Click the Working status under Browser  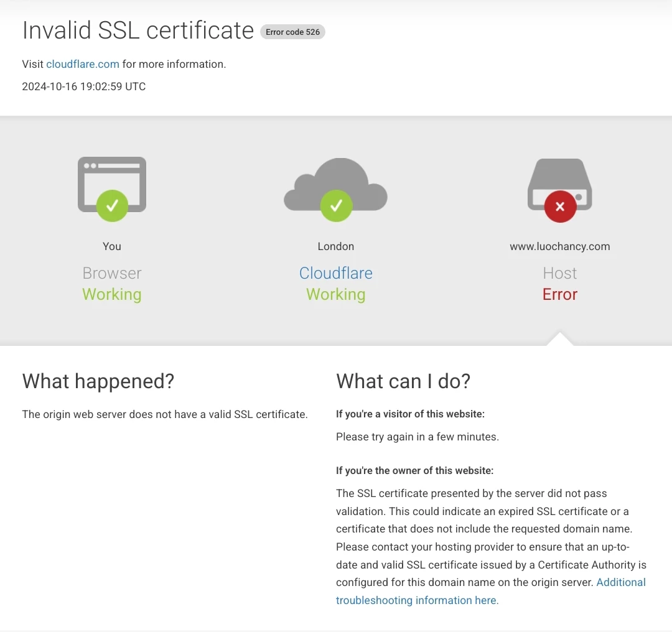tap(112, 295)
